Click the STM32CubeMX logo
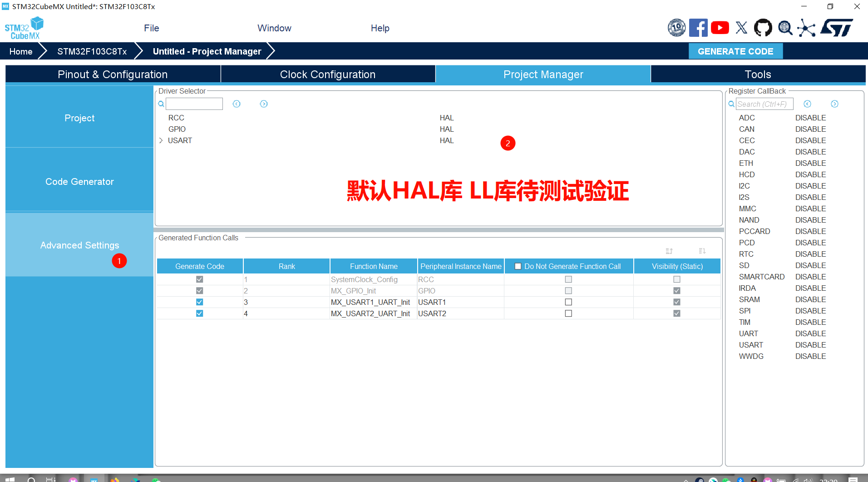This screenshot has height=482, width=868. [24, 28]
